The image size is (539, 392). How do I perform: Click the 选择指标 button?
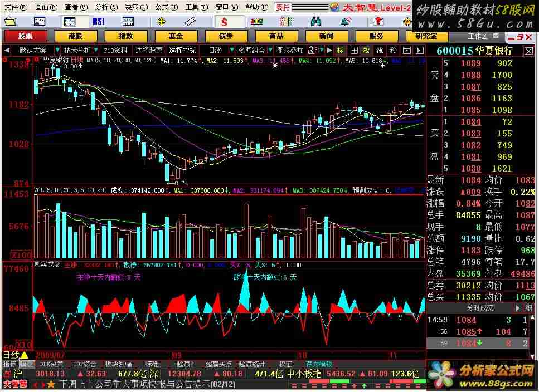[x=183, y=50]
